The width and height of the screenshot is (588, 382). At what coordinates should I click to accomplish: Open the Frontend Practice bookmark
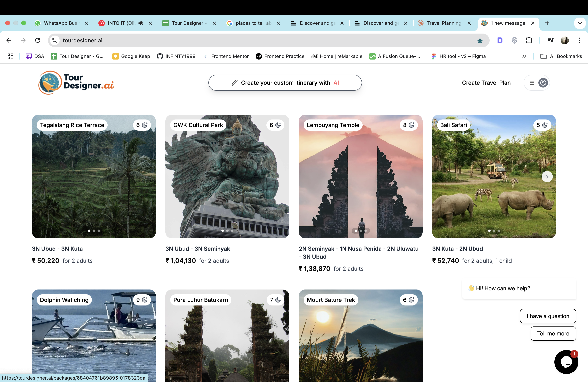point(280,56)
